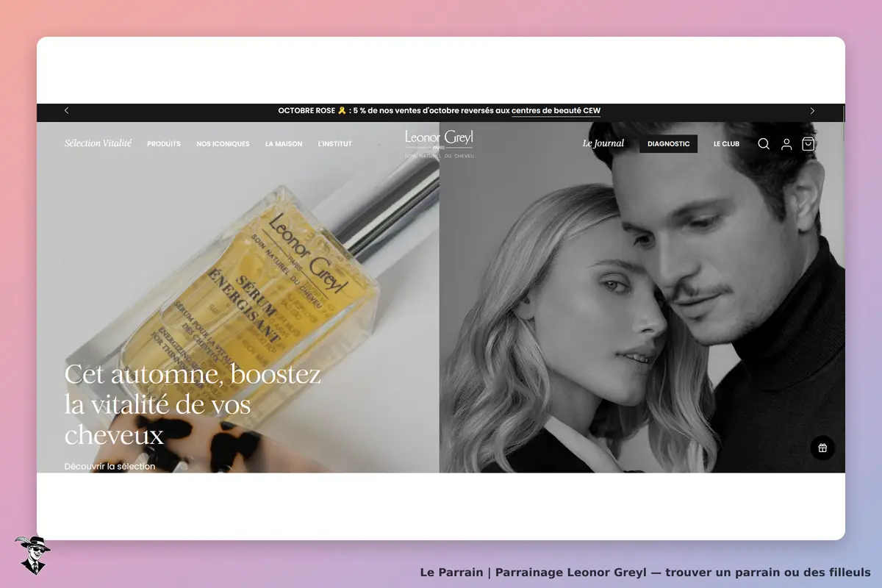Viewport: 882px width, 588px height.
Task: Click the couple portrait photo
Action: point(642,297)
